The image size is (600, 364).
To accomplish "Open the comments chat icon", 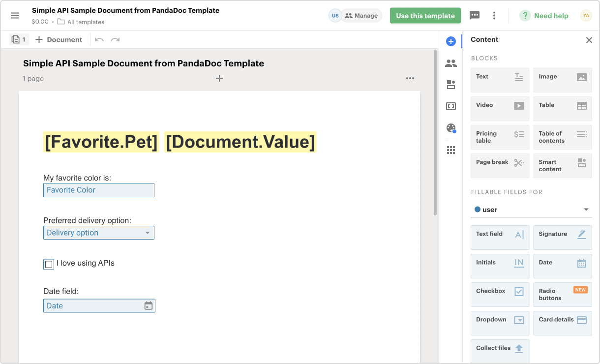I will point(475,16).
